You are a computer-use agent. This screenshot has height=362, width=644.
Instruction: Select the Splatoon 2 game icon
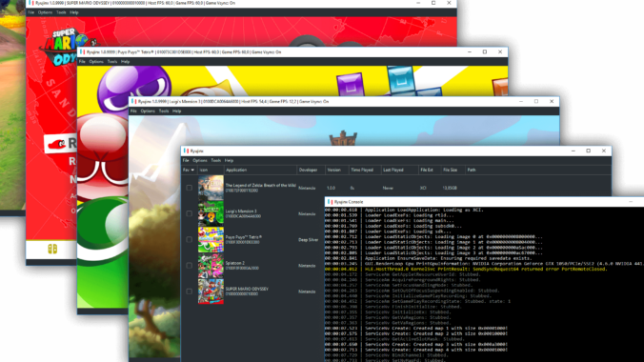[x=211, y=266]
